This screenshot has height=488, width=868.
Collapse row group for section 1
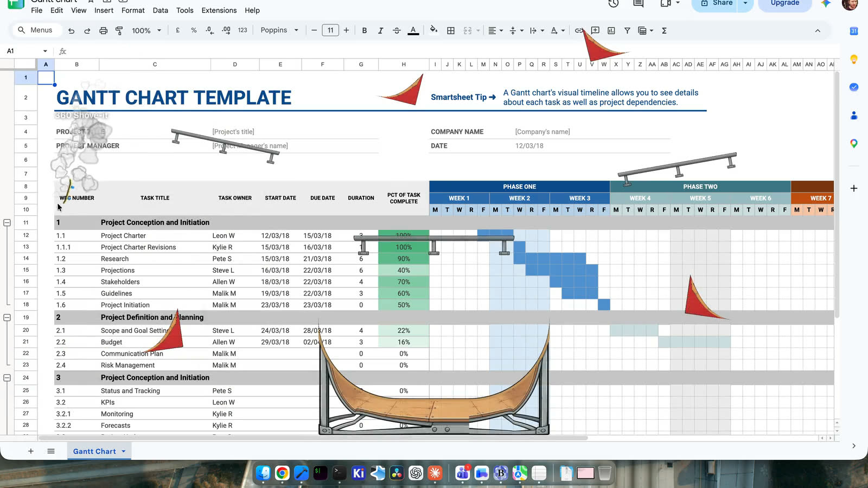tap(7, 222)
